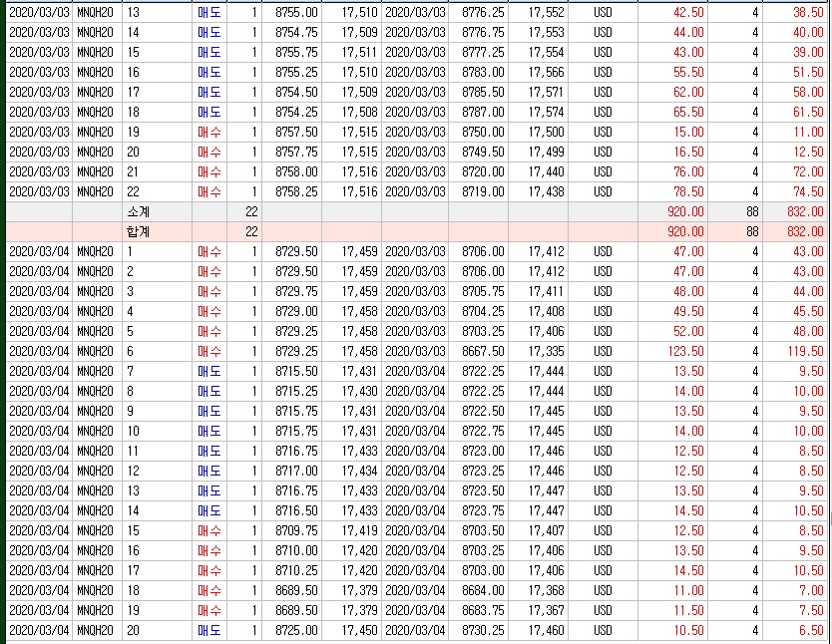This screenshot has height=644, width=832.
Task: Click 매수 label in 03/03 row 22
Action: coord(209,191)
